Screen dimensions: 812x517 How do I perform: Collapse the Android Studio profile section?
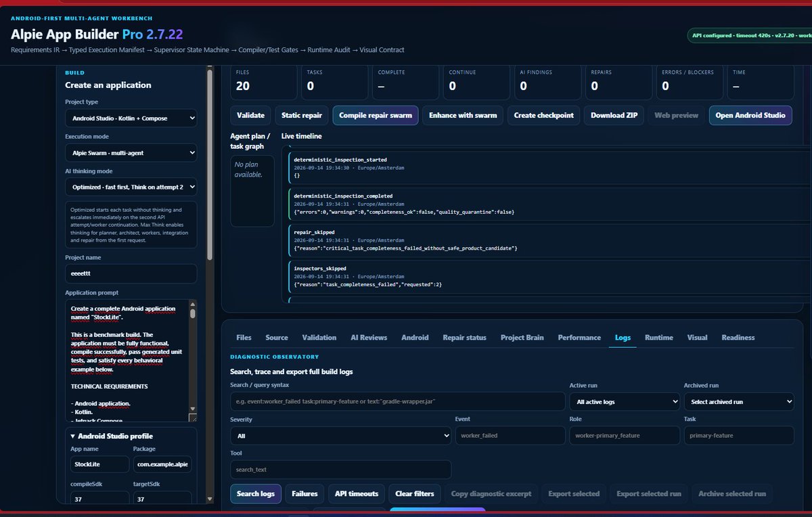pyautogui.click(x=112, y=436)
